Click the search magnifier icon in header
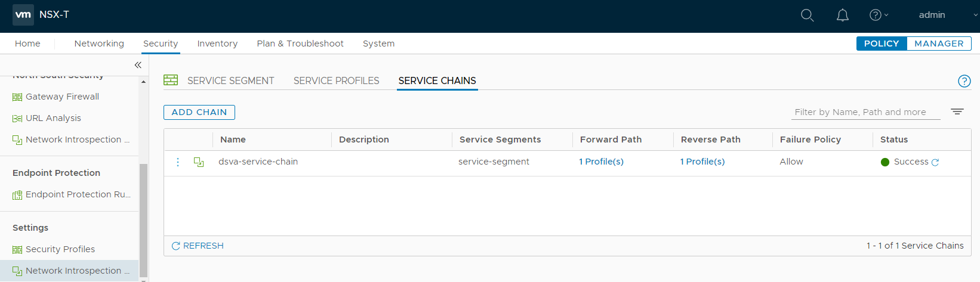 pyautogui.click(x=807, y=16)
